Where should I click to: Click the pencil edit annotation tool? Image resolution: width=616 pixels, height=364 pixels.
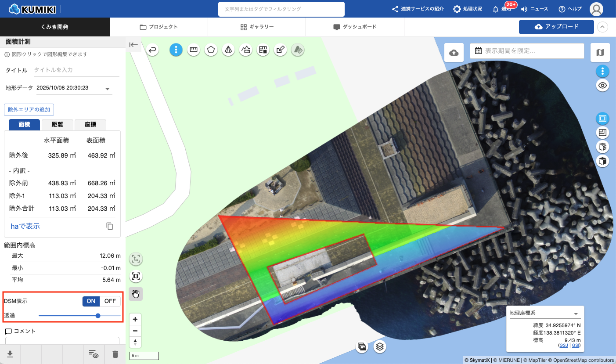280,50
